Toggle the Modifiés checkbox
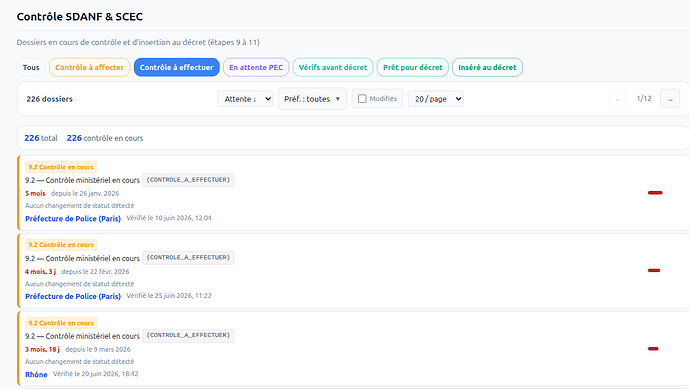Screen dimensions: 689x389 (362, 99)
